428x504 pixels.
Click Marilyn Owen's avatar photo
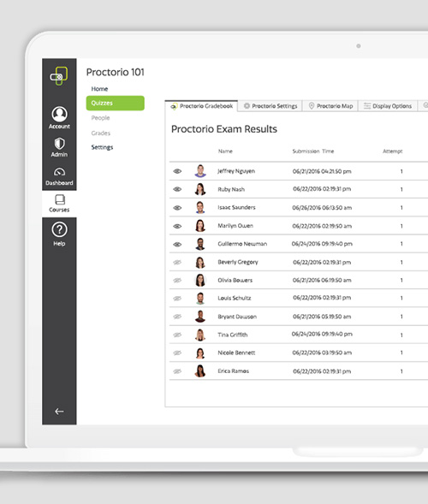(200, 226)
